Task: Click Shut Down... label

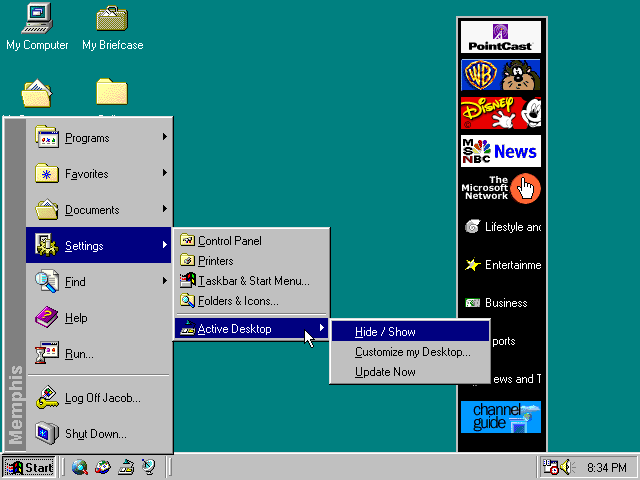Action: [x=96, y=433]
